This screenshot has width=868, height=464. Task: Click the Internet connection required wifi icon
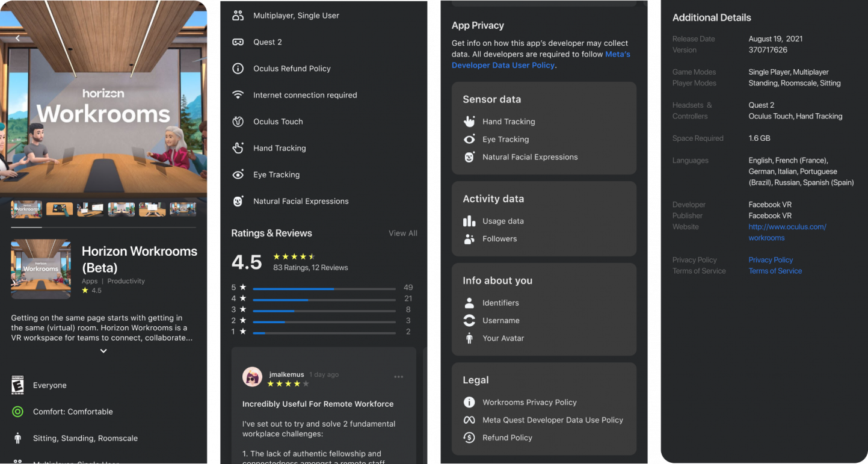click(x=238, y=95)
